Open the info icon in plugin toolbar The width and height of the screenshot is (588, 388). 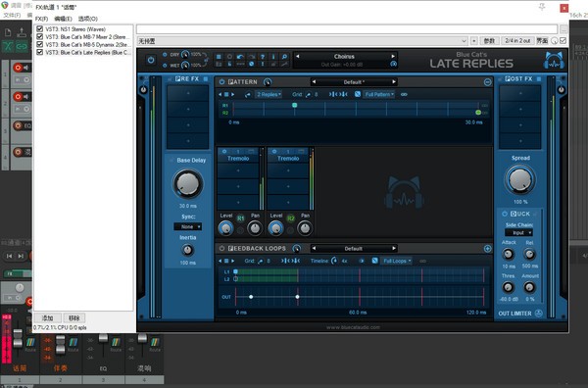[273, 57]
